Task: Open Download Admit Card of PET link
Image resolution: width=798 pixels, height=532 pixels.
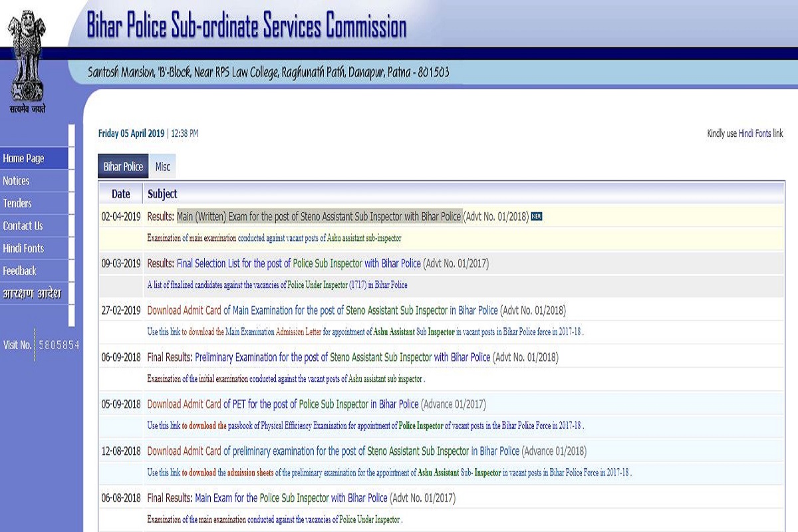Action: [x=283, y=404]
